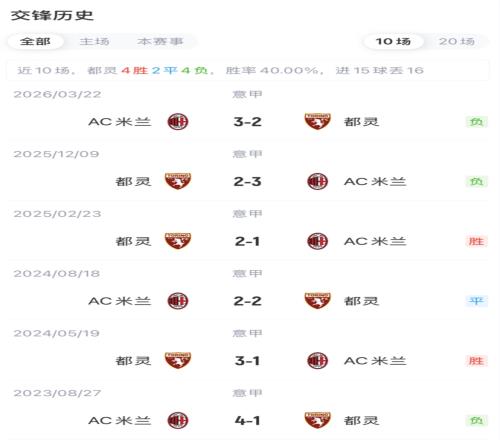Click the 平 result badge for 2024/08/18
The image size is (500, 440).
click(477, 301)
